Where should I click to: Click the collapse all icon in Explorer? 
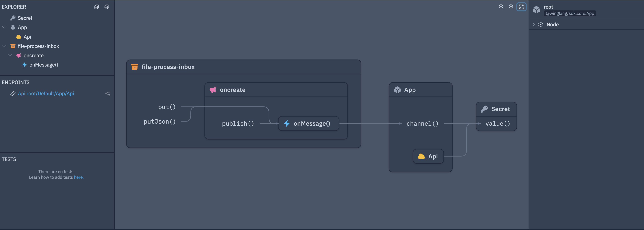pos(107,7)
